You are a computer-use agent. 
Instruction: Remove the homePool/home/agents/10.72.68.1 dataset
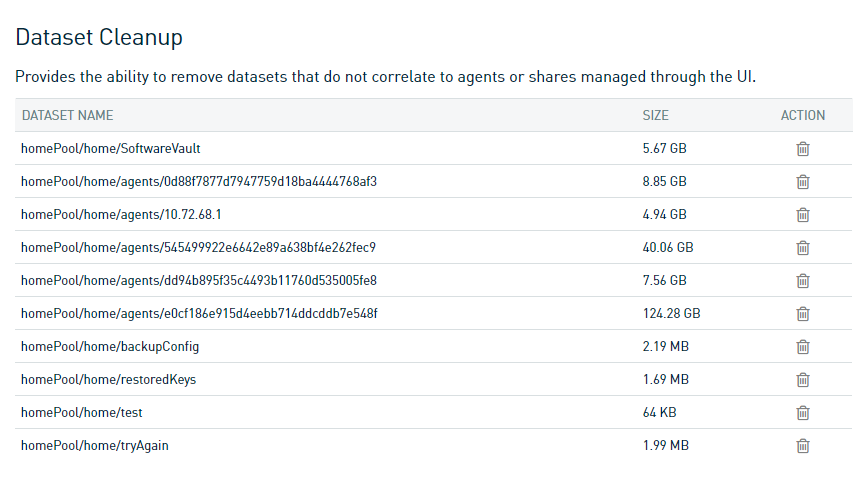pos(802,215)
